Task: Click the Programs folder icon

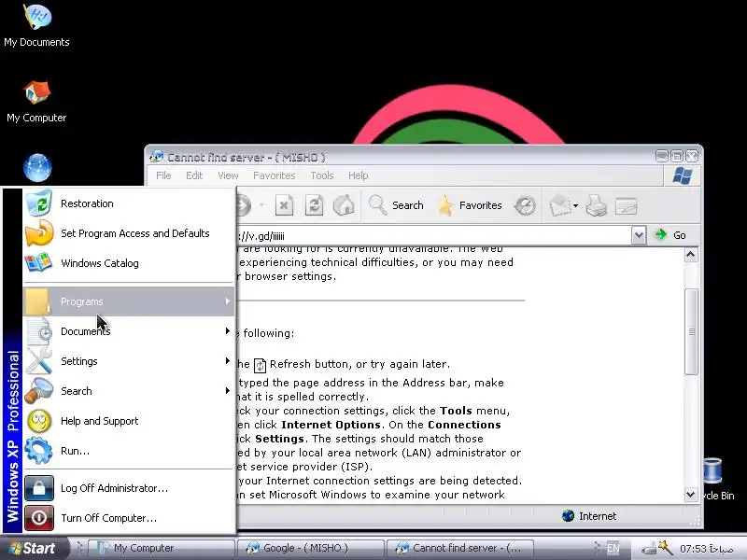Action: tap(38, 301)
